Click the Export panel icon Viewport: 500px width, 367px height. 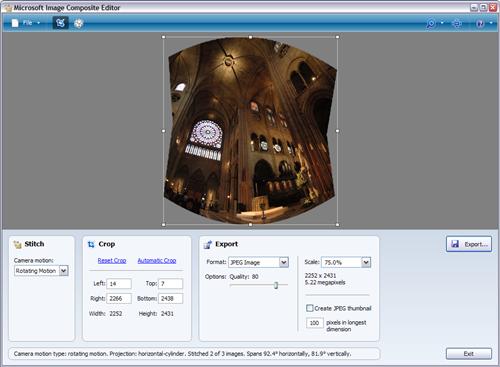pos(208,244)
